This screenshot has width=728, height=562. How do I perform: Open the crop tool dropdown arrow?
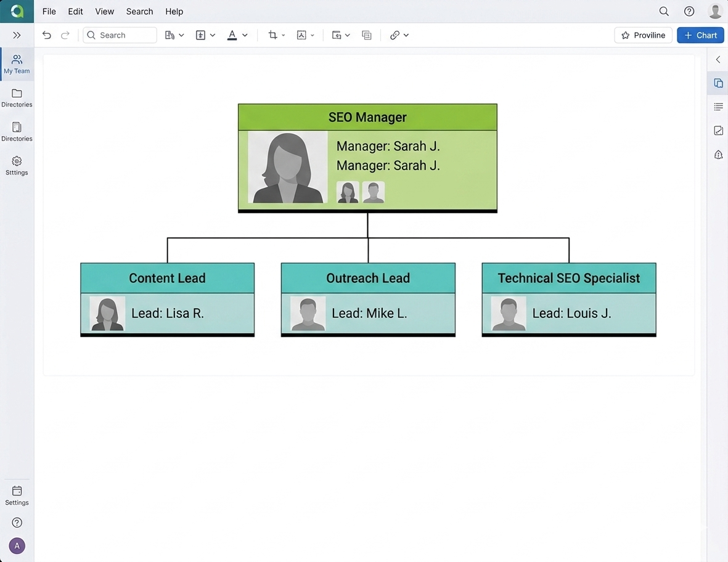[283, 35]
